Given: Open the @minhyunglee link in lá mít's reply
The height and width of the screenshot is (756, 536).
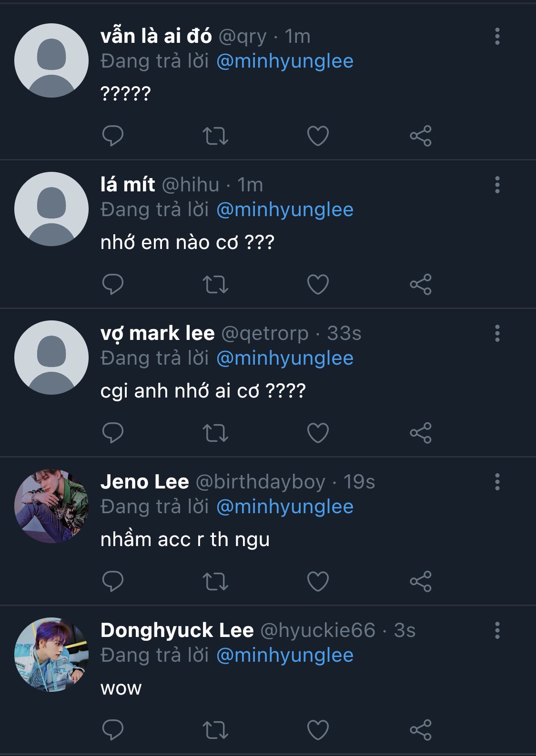Looking at the screenshot, I should (x=285, y=209).
